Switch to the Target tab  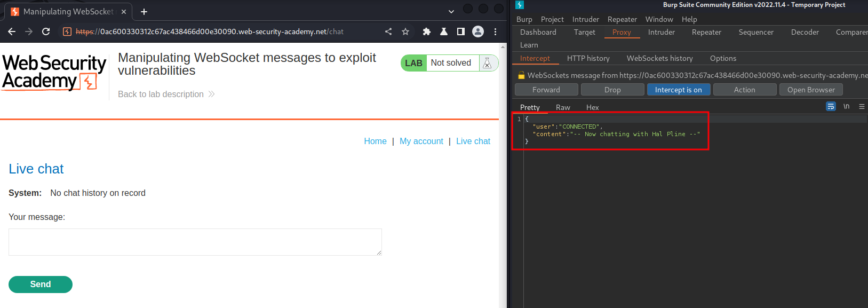[x=585, y=32]
